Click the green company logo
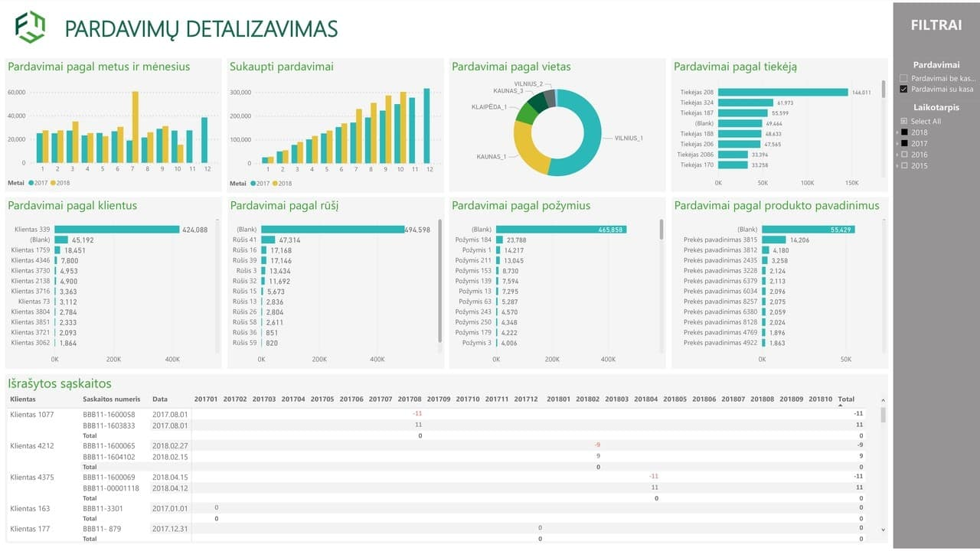This screenshot has width=980, height=551. click(x=31, y=28)
